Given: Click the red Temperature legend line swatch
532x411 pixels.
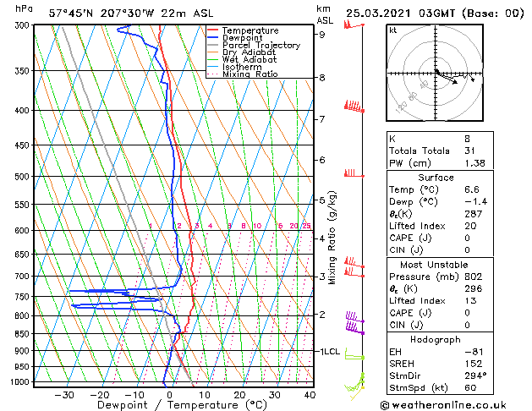Looking at the screenshot, I should click(213, 30).
